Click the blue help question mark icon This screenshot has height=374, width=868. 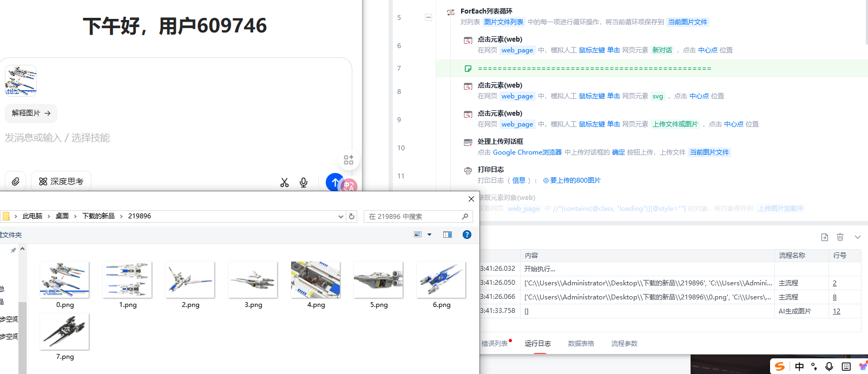click(467, 235)
